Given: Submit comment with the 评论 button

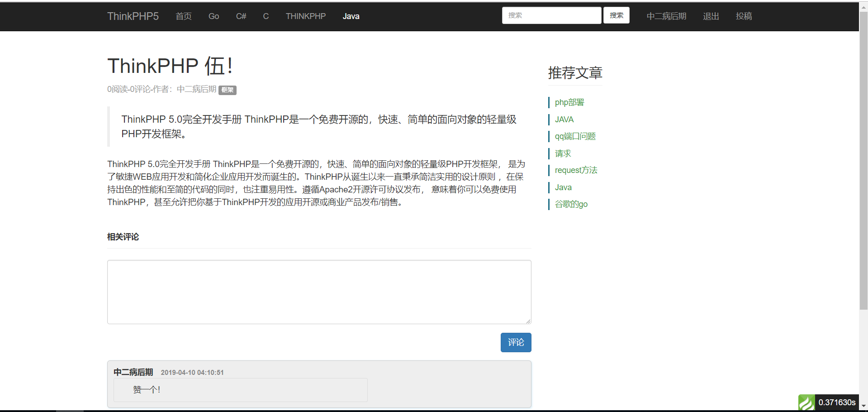Looking at the screenshot, I should tap(516, 343).
